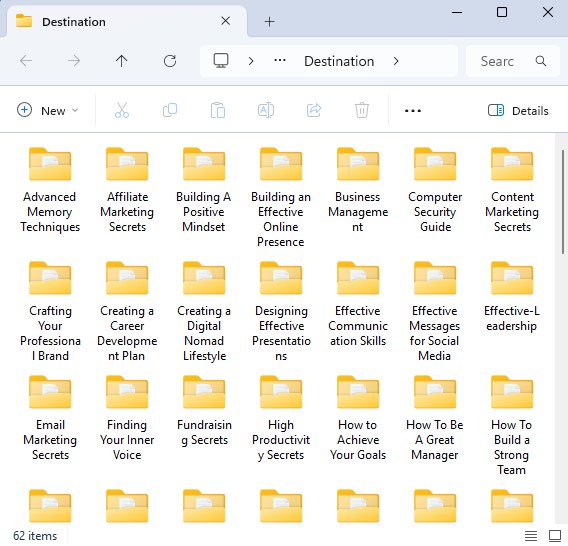
Task: Select the Building A Positive Mindset folder
Action: [x=204, y=190]
